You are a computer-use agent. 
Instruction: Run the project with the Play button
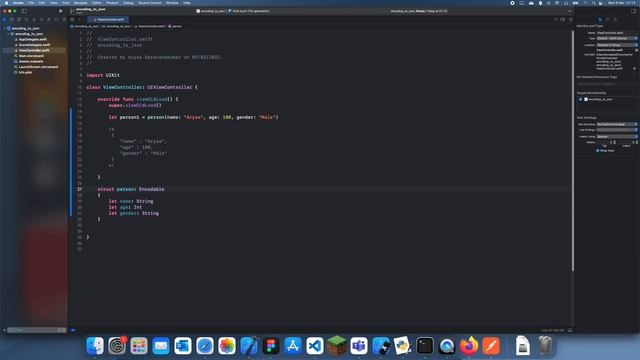point(61,11)
